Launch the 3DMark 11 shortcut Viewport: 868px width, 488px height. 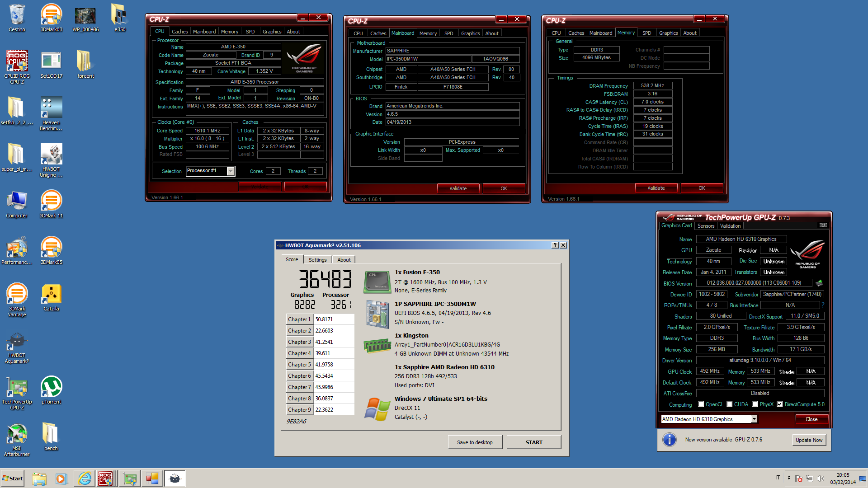[51, 204]
